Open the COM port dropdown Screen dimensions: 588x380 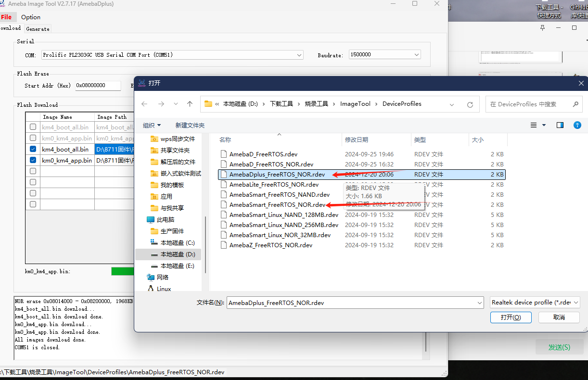[299, 55]
